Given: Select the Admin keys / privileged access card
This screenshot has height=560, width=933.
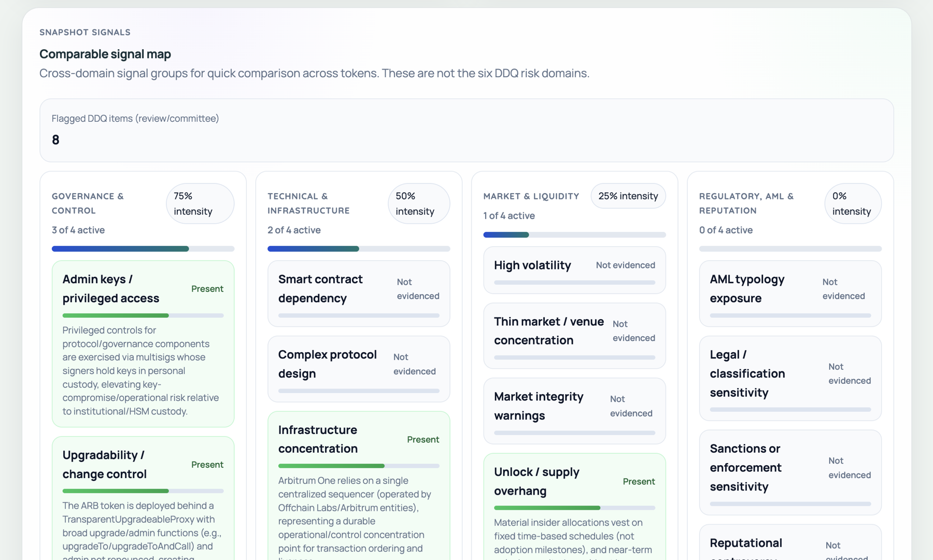Looking at the screenshot, I should (143, 343).
